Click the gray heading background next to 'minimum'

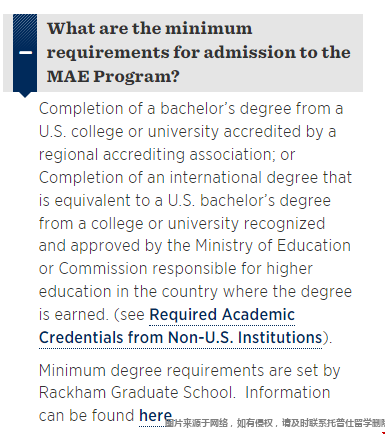pyautogui.click(x=307, y=28)
